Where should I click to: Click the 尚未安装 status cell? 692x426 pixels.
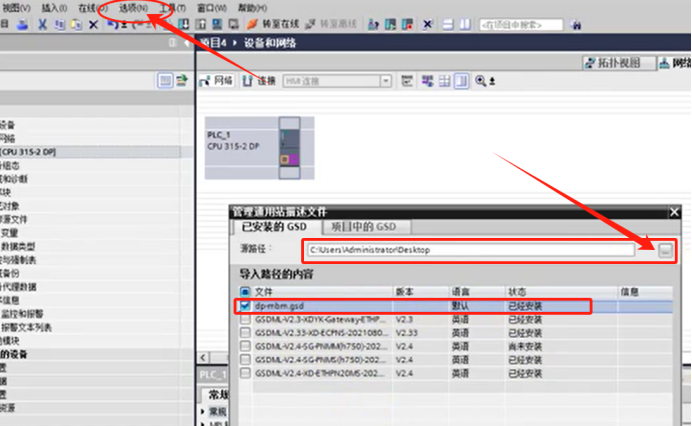(525, 347)
